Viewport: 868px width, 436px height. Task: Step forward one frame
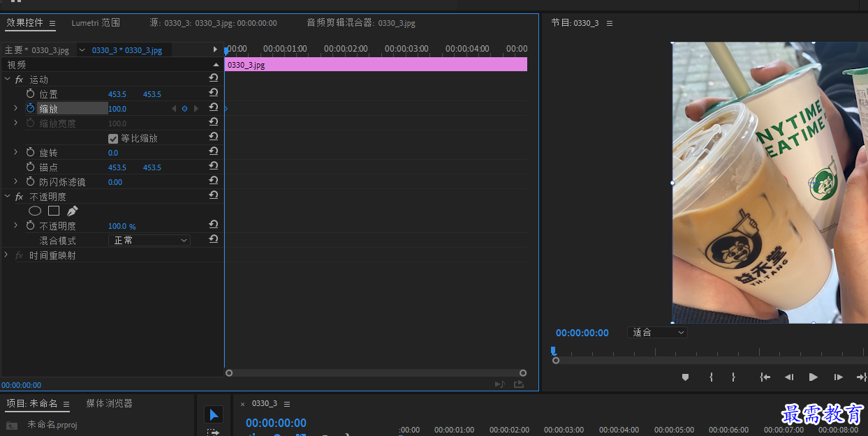pyautogui.click(x=839, y=377)
